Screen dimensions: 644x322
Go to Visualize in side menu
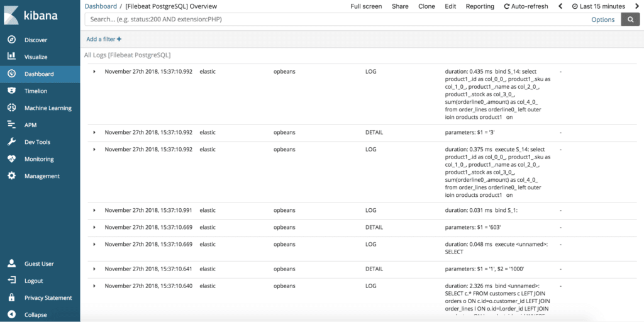36,57
